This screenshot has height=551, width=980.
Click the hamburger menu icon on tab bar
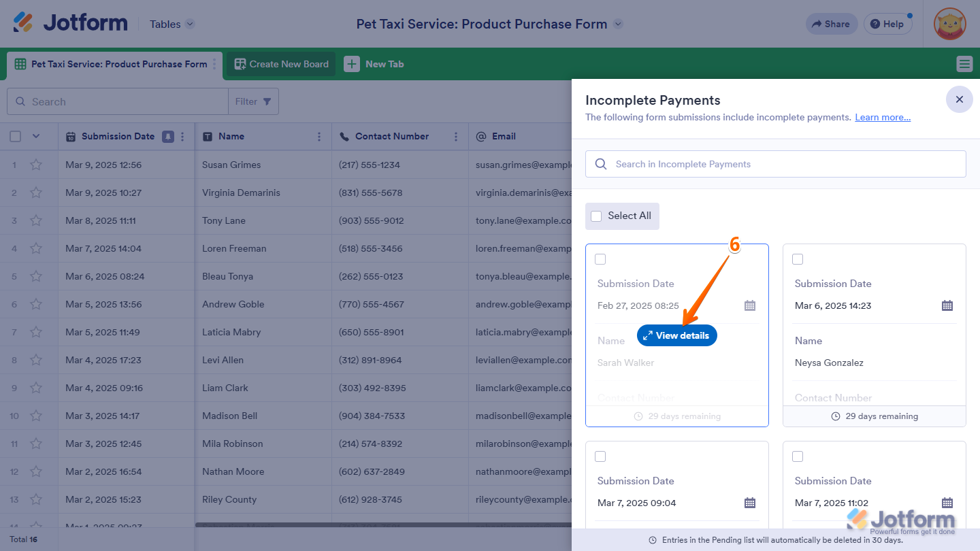point(964,64)
